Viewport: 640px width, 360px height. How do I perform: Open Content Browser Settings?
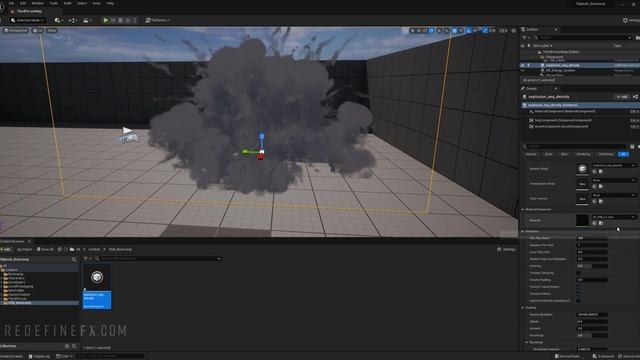tap(506, 249)
